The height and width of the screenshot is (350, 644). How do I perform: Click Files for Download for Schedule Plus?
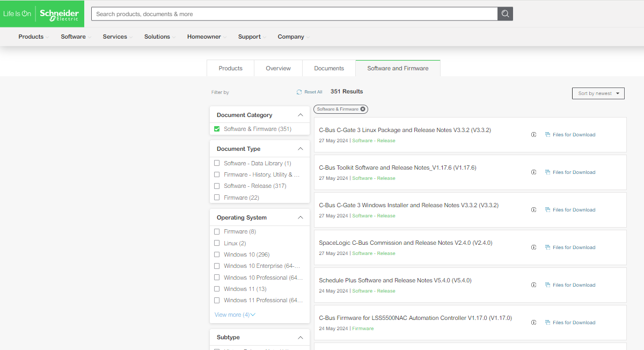tap(574, 285)
